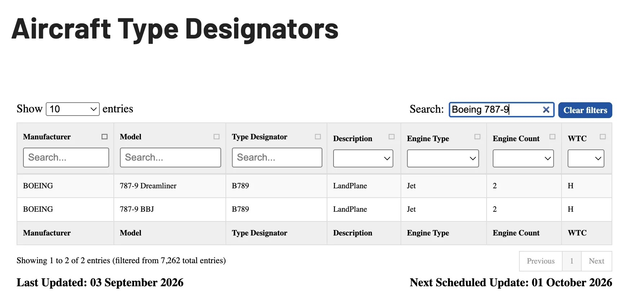
Task: Click engine count 2 in Dreamliner row
Action: tap(495, 186)
